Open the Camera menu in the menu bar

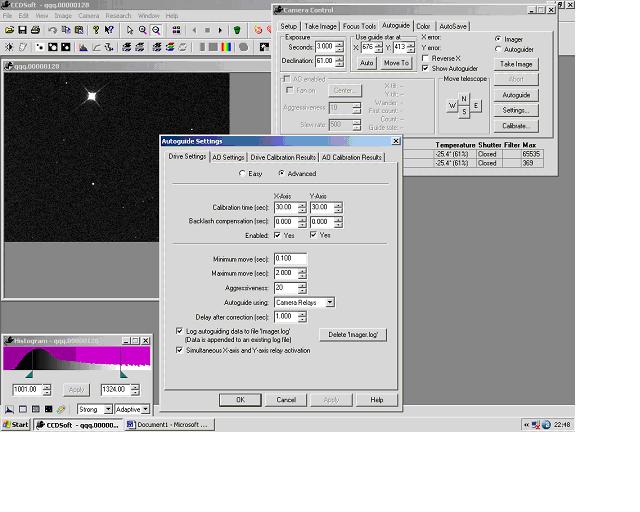(89, 16)
